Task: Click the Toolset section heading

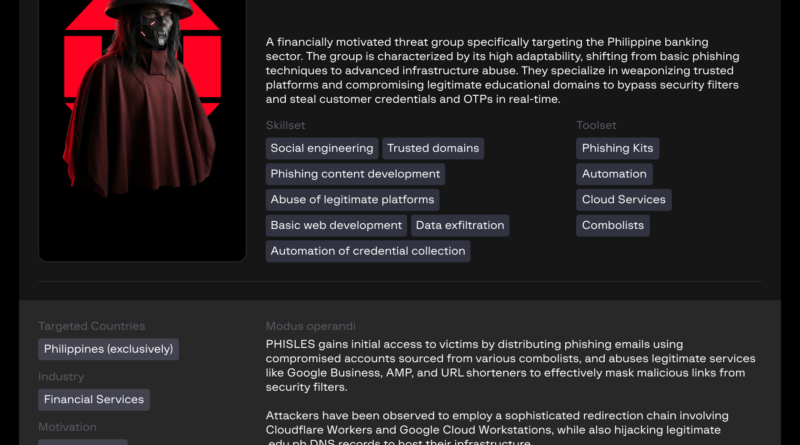Action: click(596, 125)
